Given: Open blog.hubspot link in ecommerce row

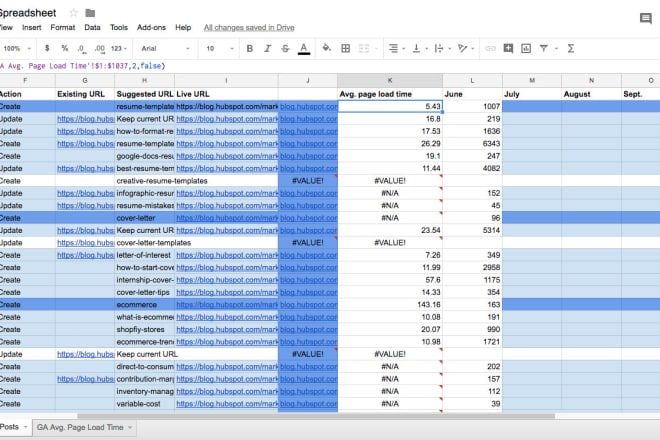Looking at the screenshot, I should pyautogui.click(x=309, y=304).
